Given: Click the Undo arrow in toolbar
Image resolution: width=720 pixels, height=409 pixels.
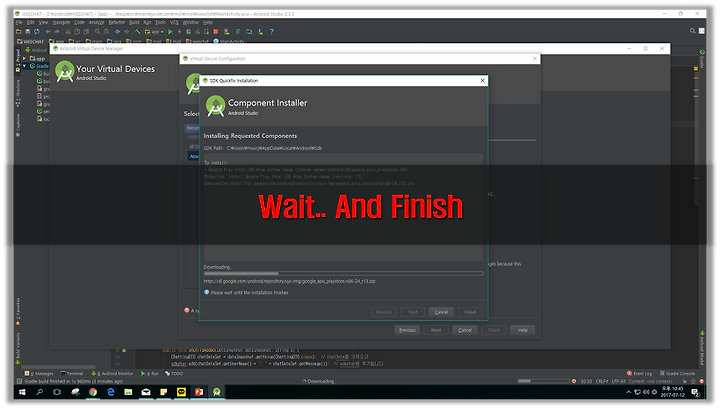Looking at the screenshot, I should [48, 32].
